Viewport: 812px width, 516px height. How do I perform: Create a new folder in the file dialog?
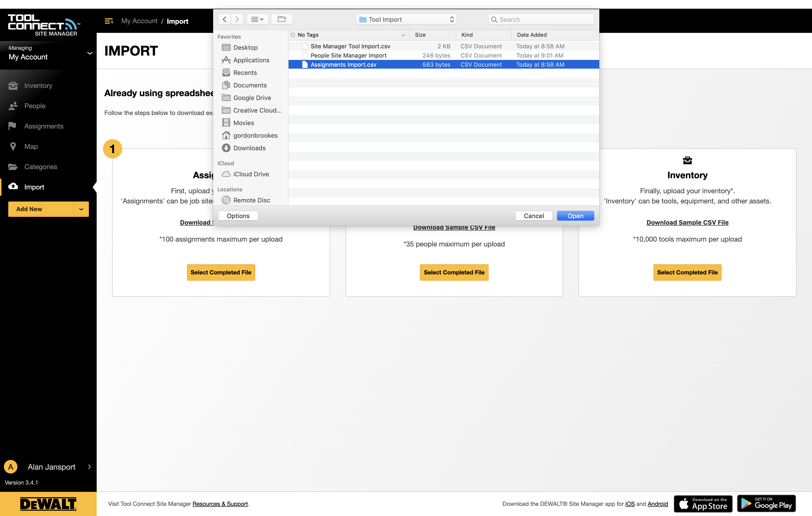(x=282, y=19)
